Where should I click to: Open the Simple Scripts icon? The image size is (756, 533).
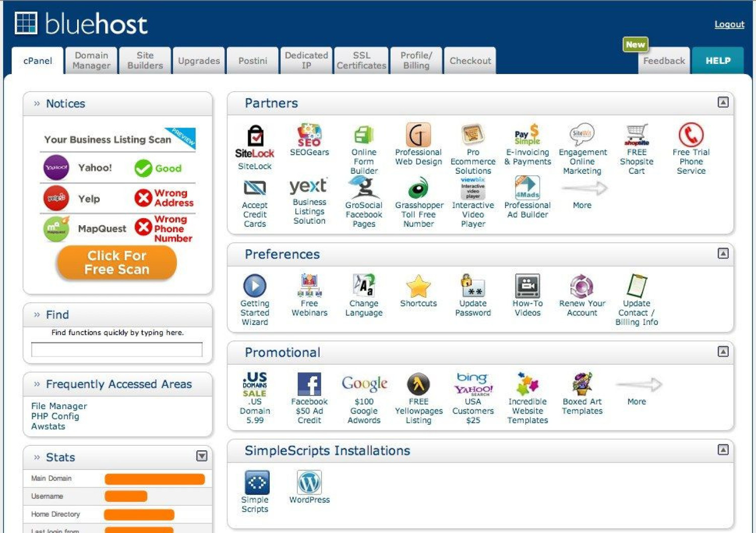point(256,483)
